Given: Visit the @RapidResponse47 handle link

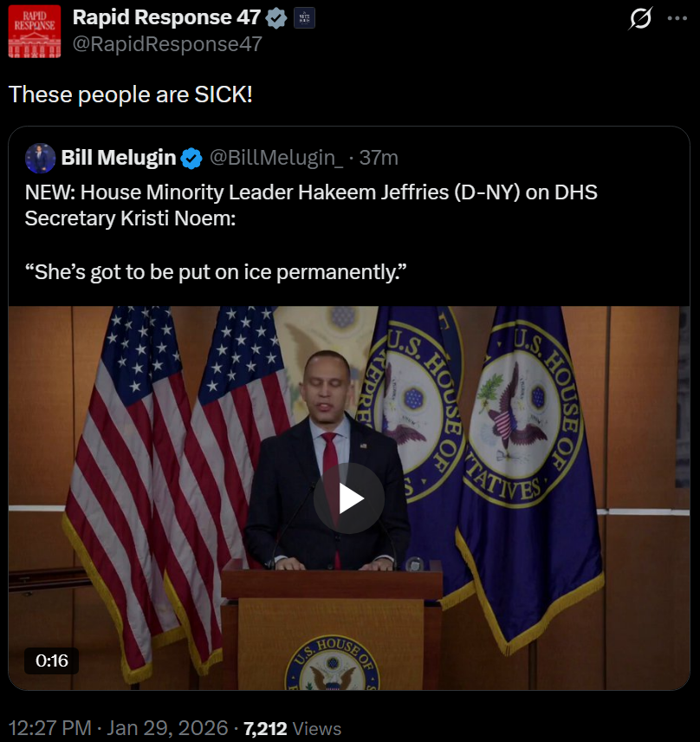Looking at the screenshot, I should (167, 43).
